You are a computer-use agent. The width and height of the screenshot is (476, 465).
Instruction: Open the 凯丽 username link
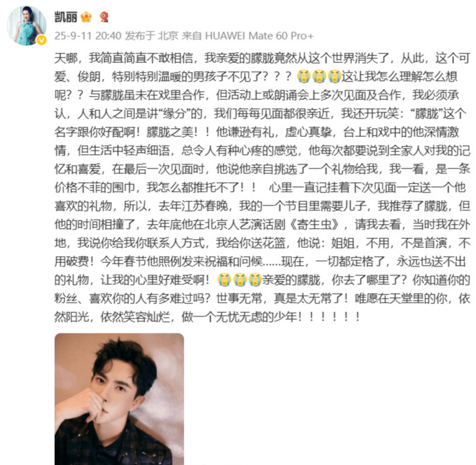pos(66,17)
